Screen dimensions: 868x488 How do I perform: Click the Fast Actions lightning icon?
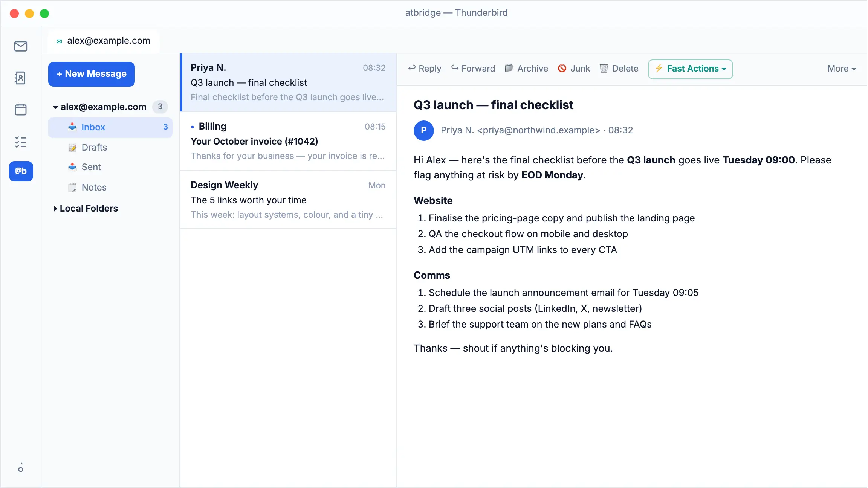click(659, 68)
